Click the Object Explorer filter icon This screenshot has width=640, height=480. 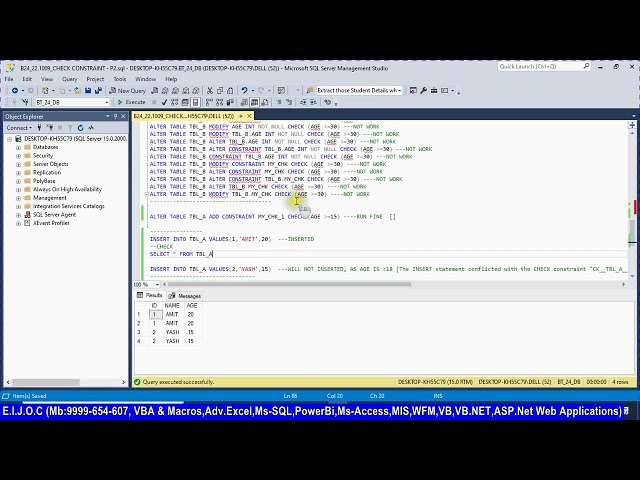point(70,128)
